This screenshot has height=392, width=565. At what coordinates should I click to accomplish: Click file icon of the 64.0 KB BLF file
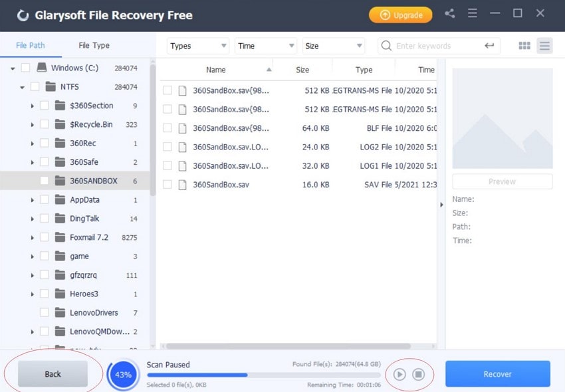tap(183, 128)
